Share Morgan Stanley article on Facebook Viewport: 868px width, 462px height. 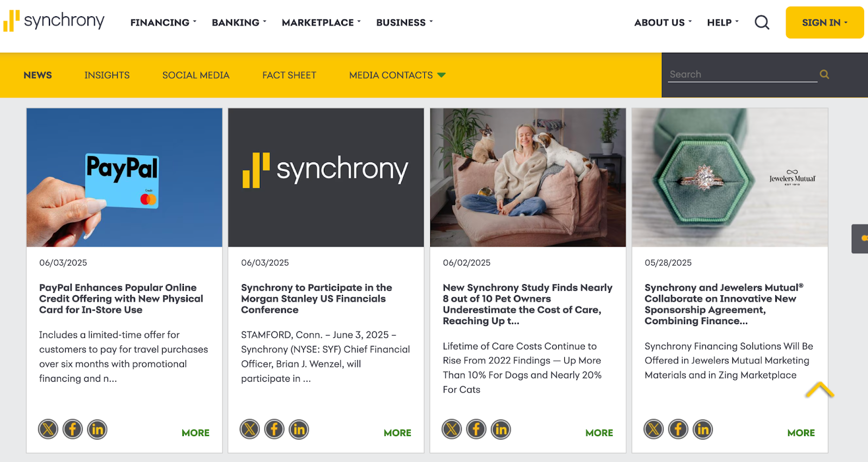point(275,429)
